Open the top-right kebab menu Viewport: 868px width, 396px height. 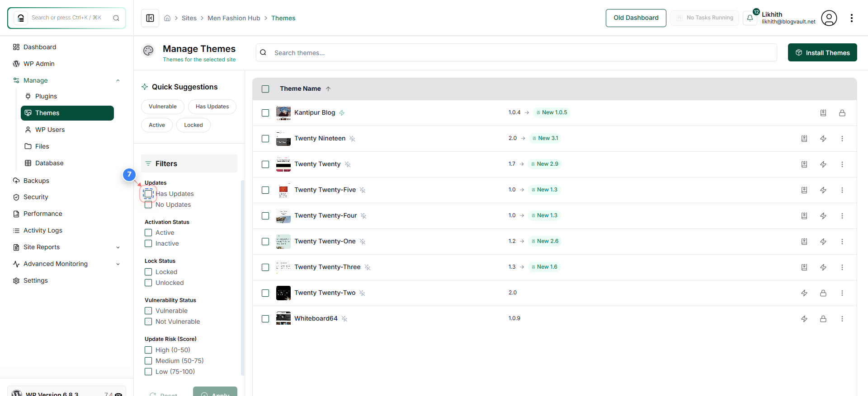tap(852, 18)
